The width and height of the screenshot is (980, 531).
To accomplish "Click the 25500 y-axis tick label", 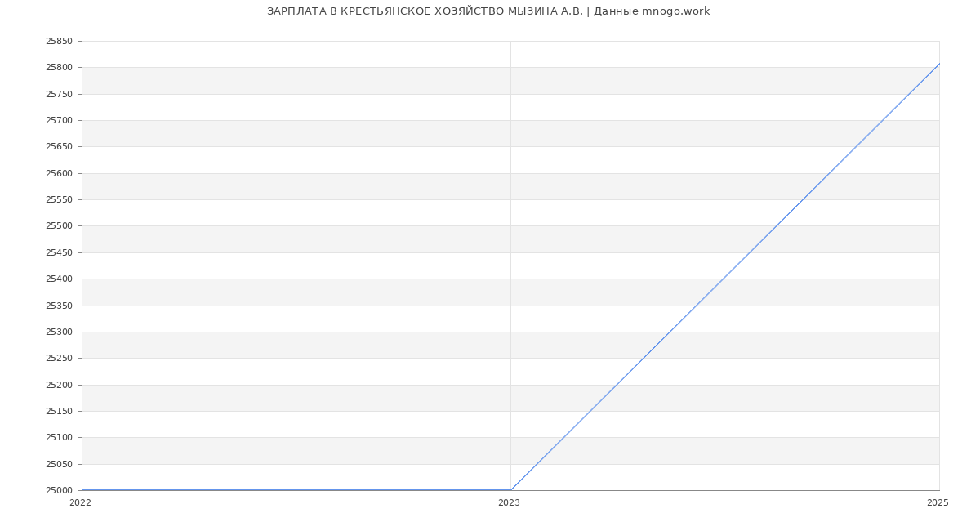I will [x=59, y=226].
